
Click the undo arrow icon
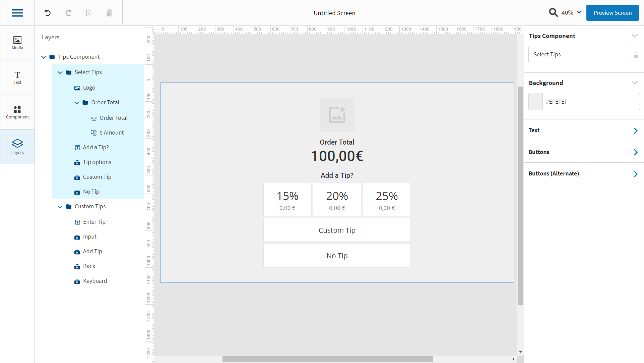[x=48, y=13]
